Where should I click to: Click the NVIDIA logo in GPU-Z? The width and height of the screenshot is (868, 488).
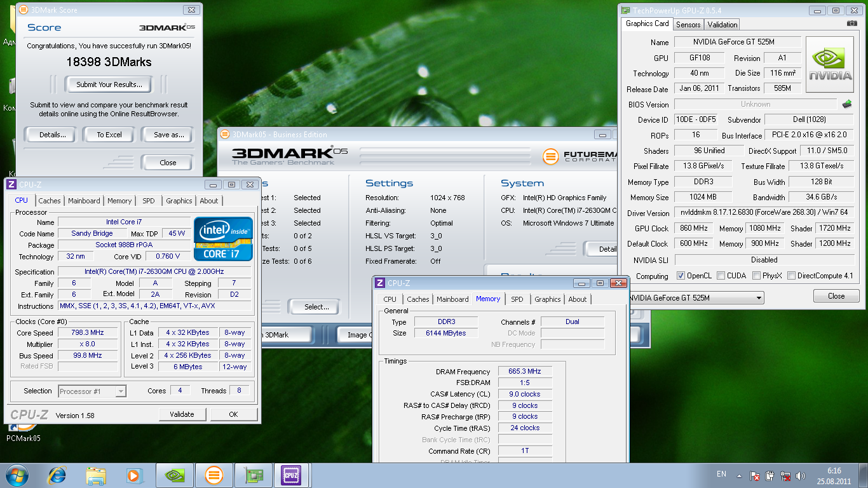point(830,65)
